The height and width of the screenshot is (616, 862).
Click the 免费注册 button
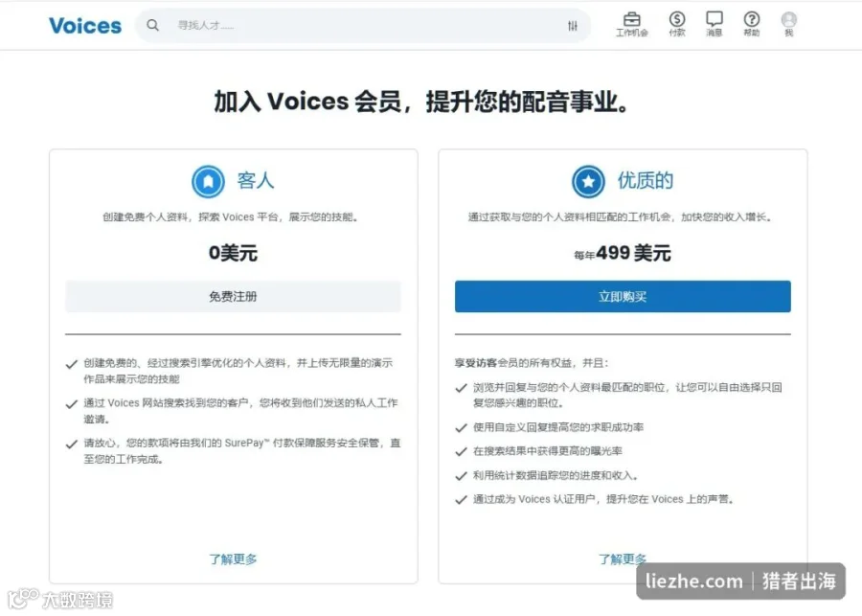click(x=233, y=296)
